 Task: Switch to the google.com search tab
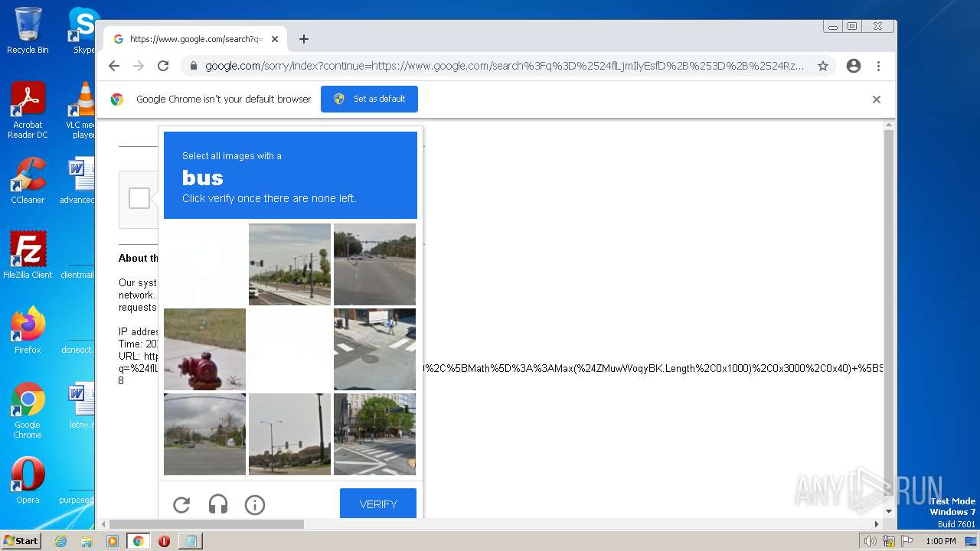(x=195, y=39)
